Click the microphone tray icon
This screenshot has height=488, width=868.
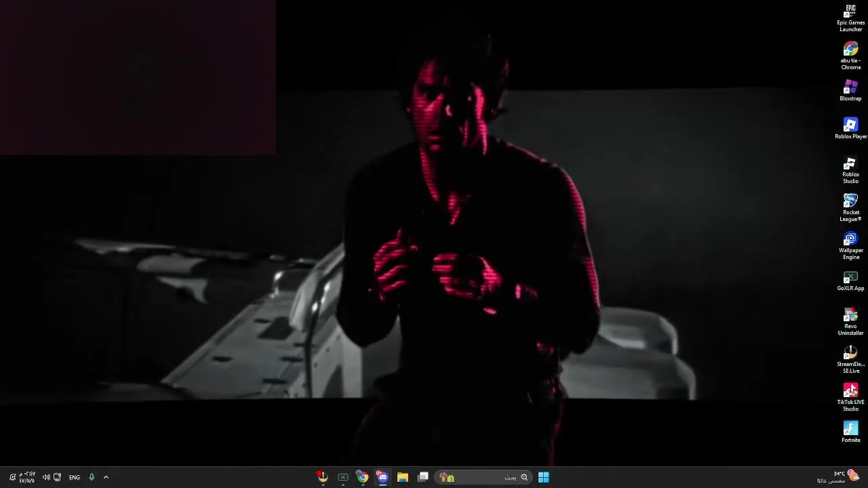click(92, 477)
